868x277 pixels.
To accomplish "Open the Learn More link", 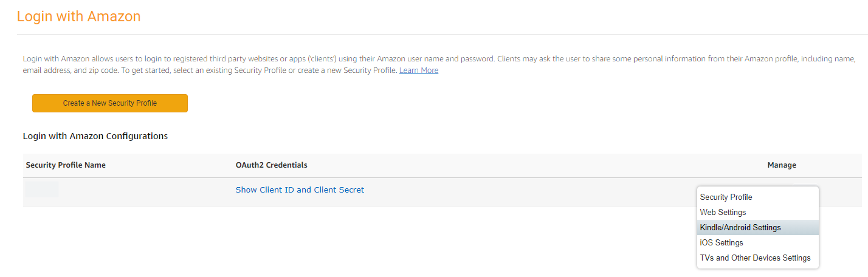I will [418, 70].
